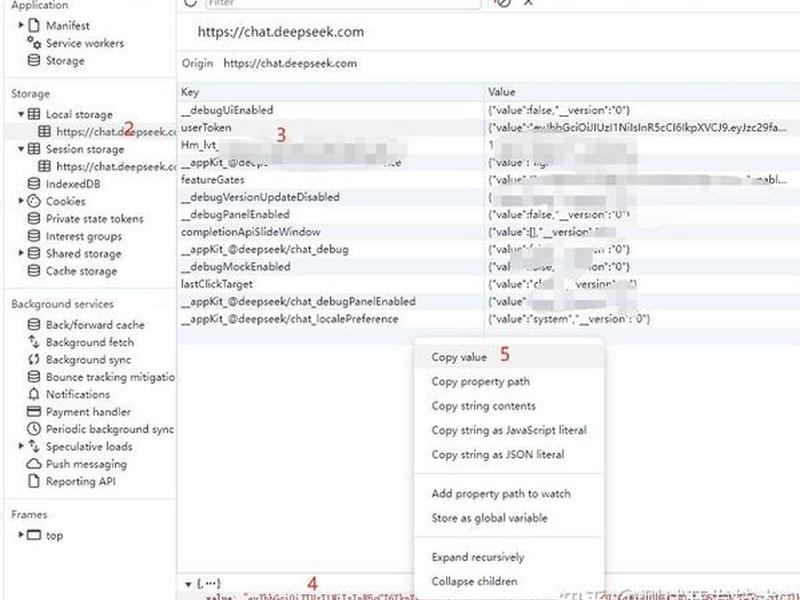800x600 pixels.
Task: Open the IndexedDB database icon
Action: pos(34,184)
